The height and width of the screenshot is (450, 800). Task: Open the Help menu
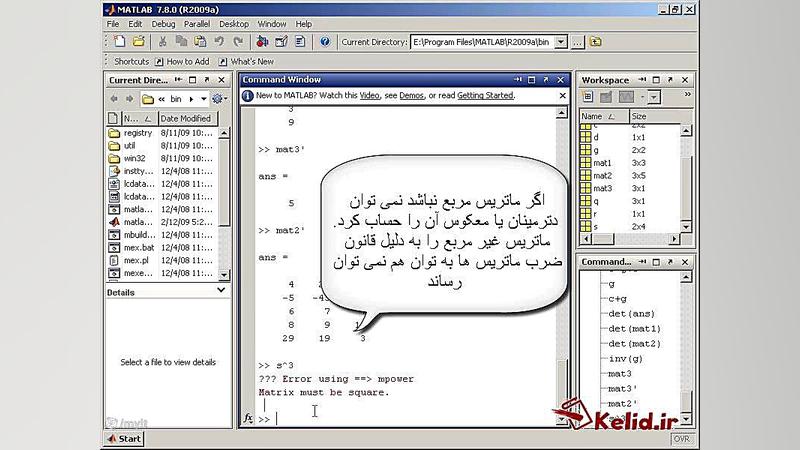tap(304, 24)
